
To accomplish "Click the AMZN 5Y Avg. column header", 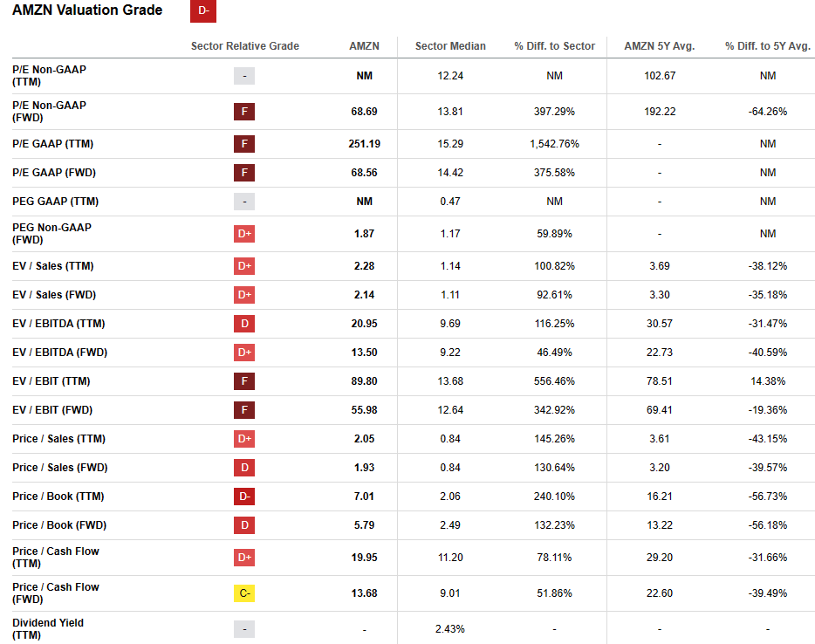I will pyautogui.click(x=659, y=46).
